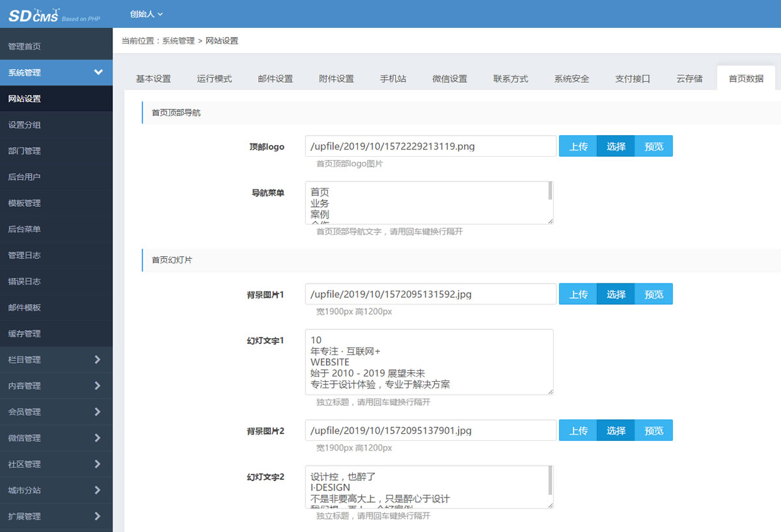This screenshot has width=781, height=532.
Task: Click 选择 for 背景图片1
Action: click(616, 295)
